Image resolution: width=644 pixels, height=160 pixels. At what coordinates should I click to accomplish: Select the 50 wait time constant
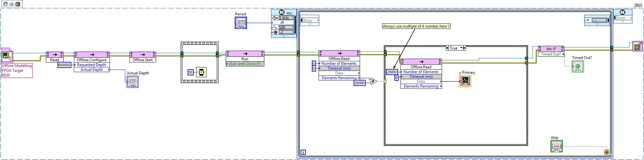click(x=190, y=72)
